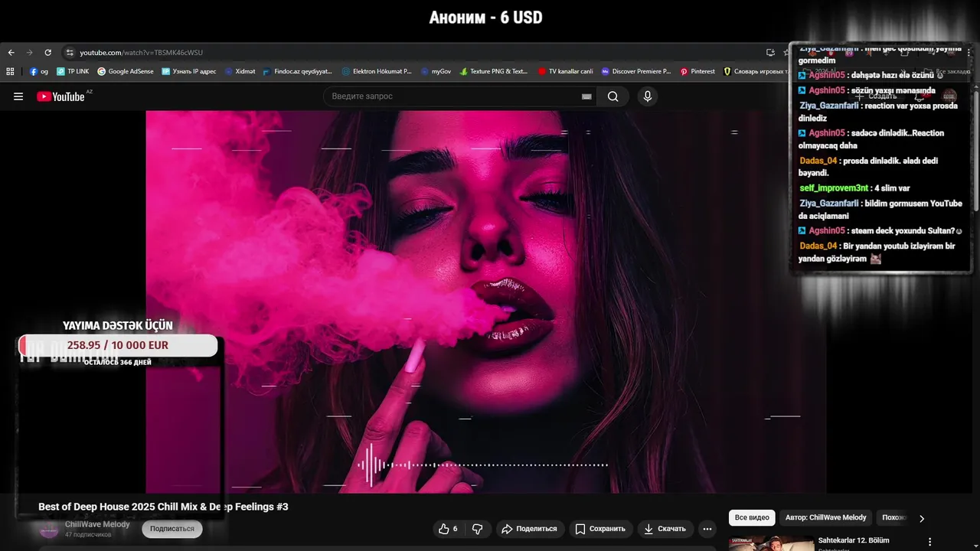Image resolution: width=980 pixels, height=551 pixels.
Task: Click chat username self_improvem3nt
Action: pyautogui.click(x=834, y=188)
